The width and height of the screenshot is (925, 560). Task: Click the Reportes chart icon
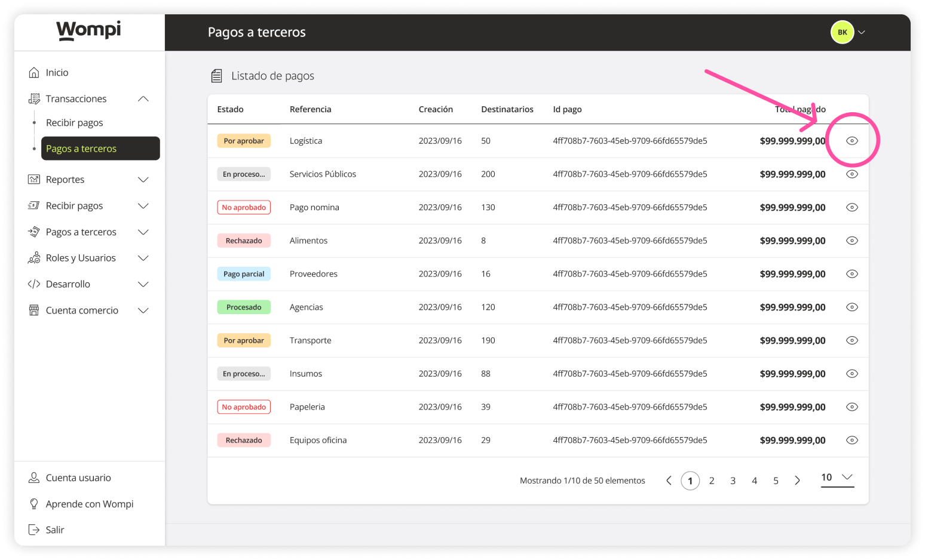(34, 179)
